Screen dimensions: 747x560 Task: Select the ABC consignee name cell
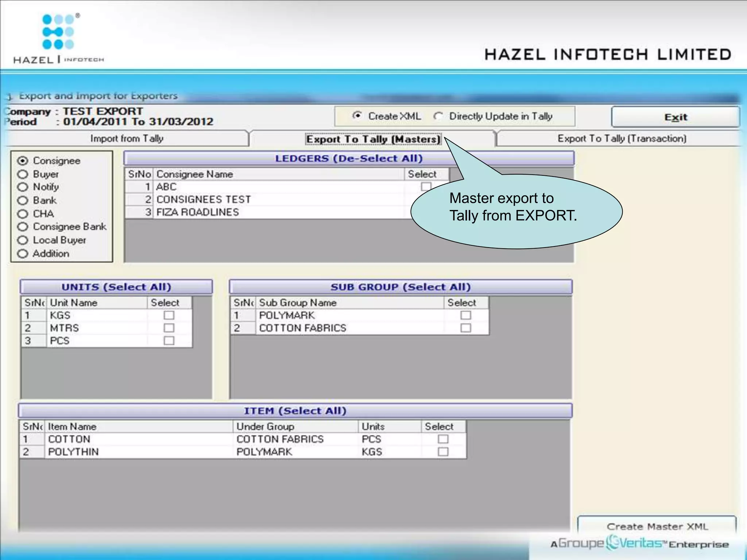pos(279,187)
